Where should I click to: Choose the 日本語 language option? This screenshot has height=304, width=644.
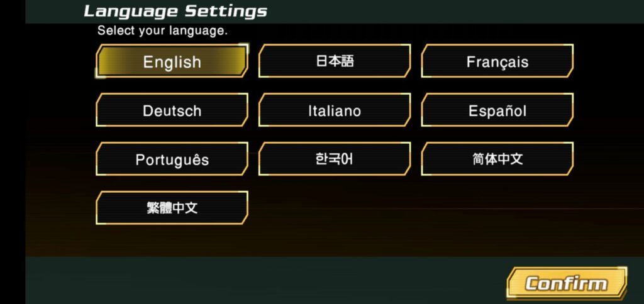(334, 61)
